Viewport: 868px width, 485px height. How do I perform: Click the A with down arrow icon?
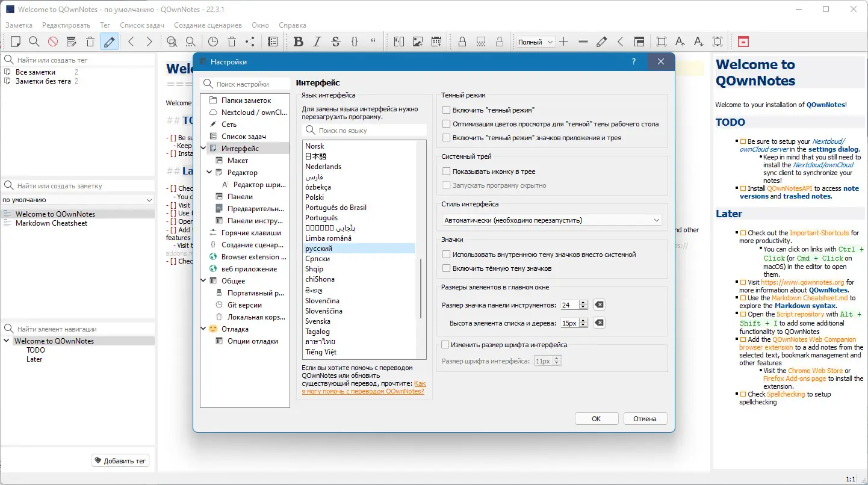(699, 42)
